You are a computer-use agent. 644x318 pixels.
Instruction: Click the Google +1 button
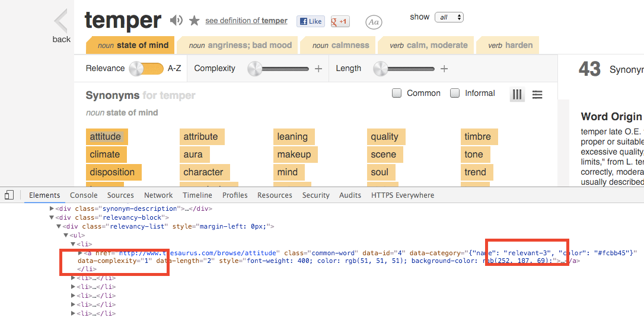340,21
